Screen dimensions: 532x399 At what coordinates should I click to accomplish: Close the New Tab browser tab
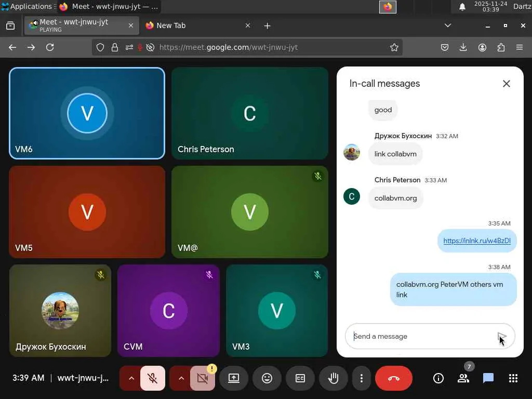[248, 25]
